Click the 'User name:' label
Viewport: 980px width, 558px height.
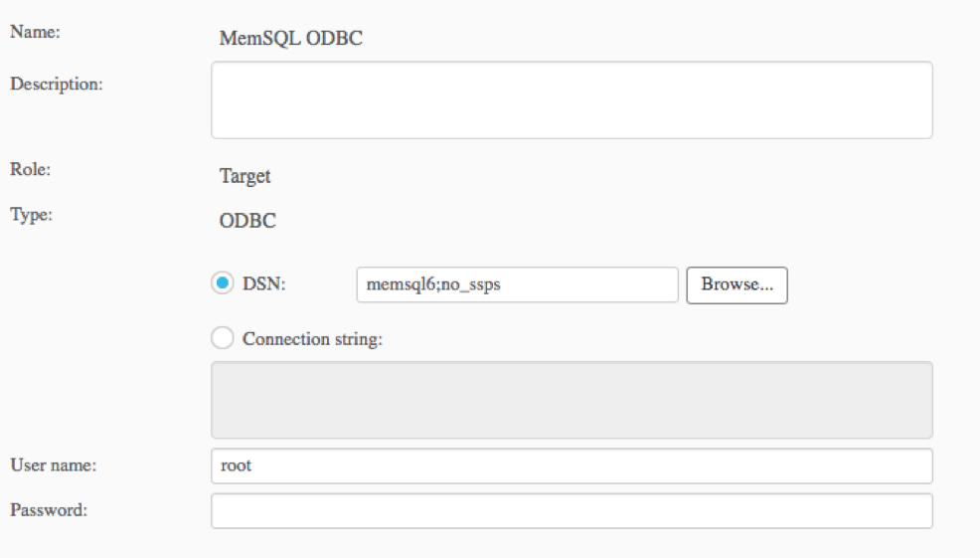coord(53,465)
